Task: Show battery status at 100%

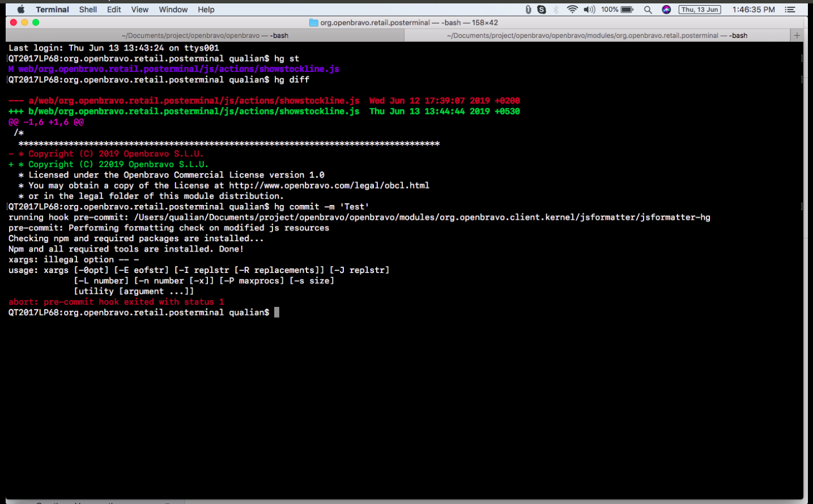Action: point(618,10)
